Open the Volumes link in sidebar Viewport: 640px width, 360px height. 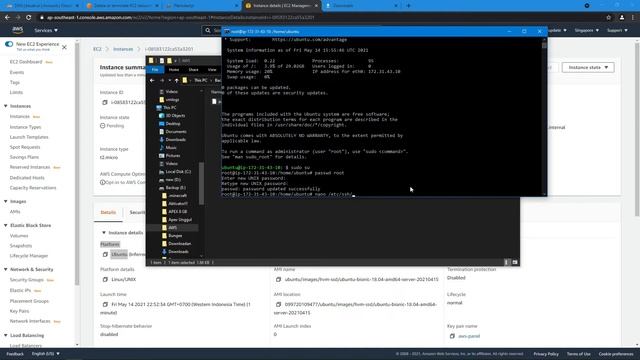point(19,236)
